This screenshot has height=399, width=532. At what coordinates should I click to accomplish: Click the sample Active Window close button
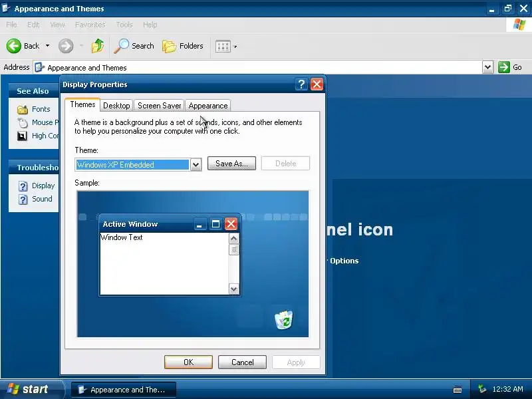[231, 224]
